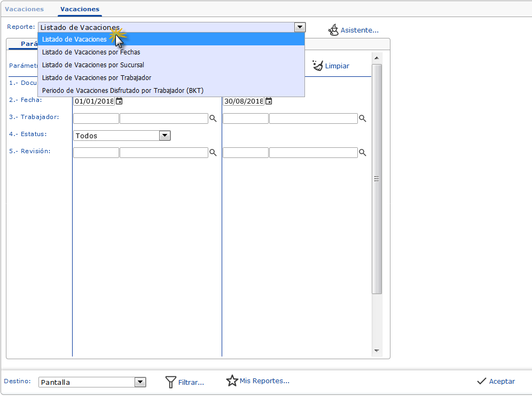Expand the Estatus dropdown showing Todos
The image size is (532, 396).
pyautogui.click(x=165, y=136)
